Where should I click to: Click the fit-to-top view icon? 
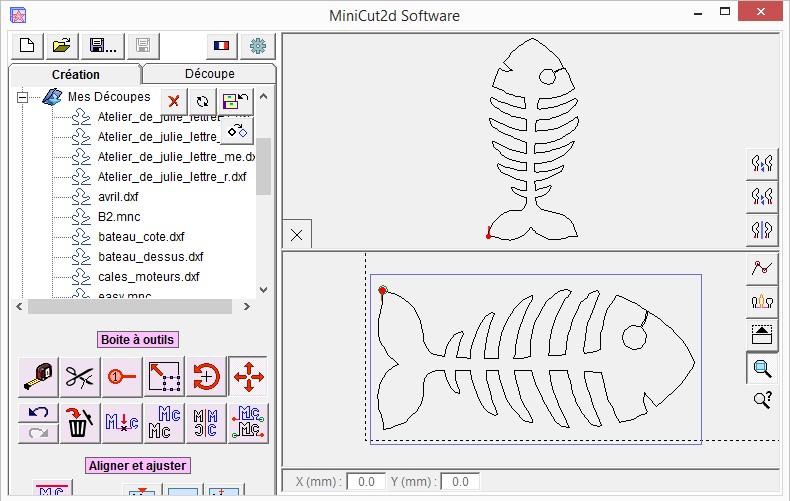tap(762, 335)
